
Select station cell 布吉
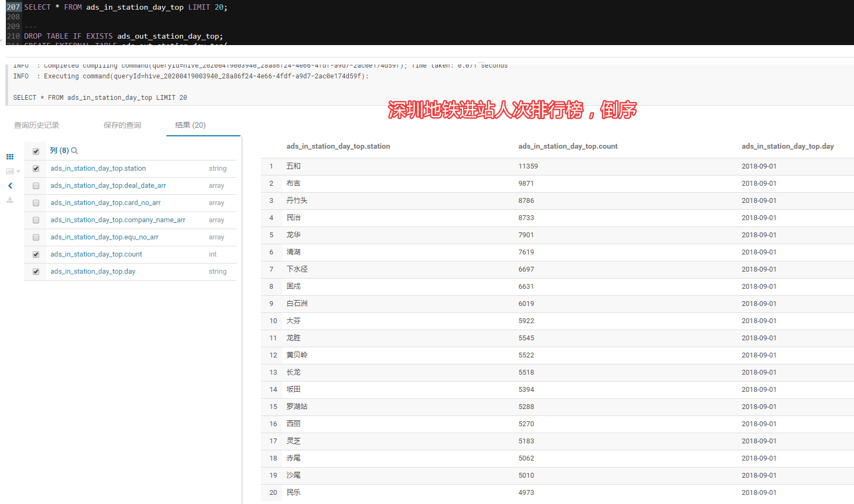(294, 184)
